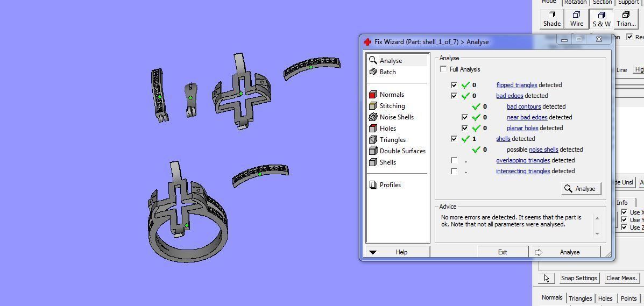The height and width of the screenshot is (306, 644).
Task: Open the Points tab in the lower panel
Action: [628, 298]
